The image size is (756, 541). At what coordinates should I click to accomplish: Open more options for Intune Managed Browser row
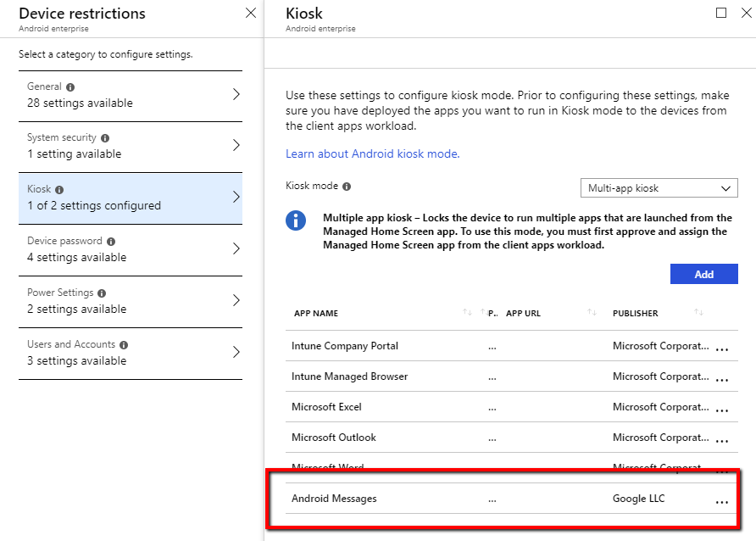(x=722, y=380)
